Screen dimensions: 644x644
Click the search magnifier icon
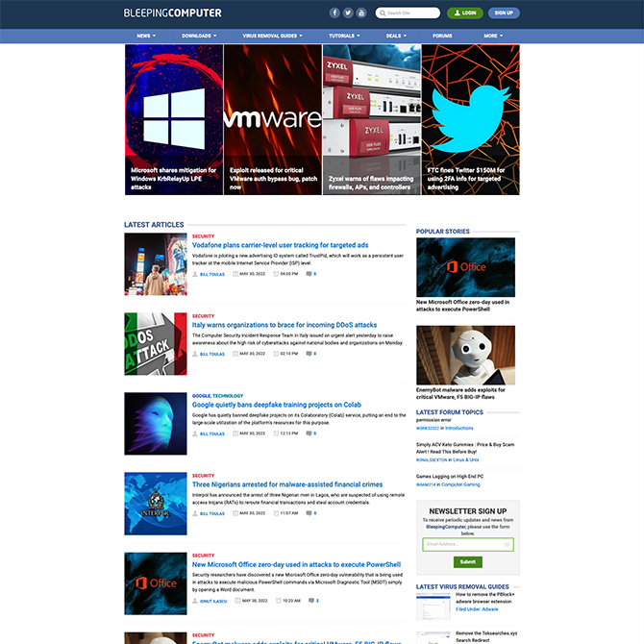(383, 13)
